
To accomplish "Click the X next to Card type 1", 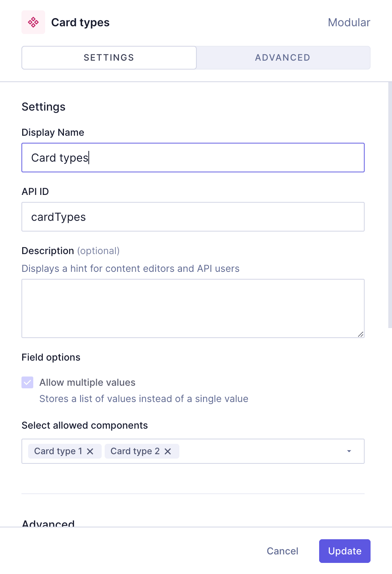I will 91,451.
